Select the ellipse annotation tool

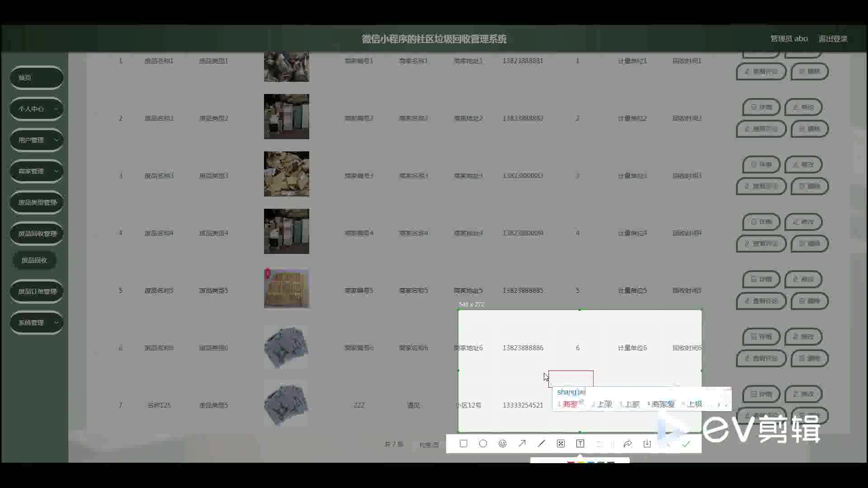tap(483, 444)
